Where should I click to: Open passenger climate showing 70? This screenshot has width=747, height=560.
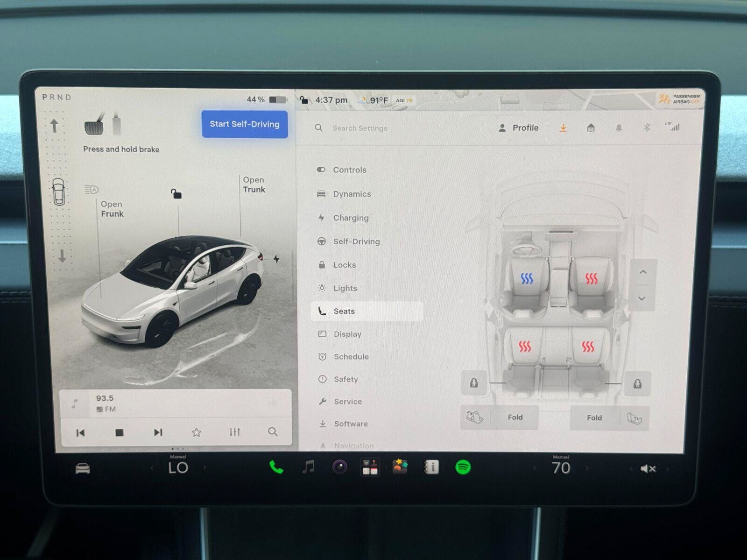point(561,467)
